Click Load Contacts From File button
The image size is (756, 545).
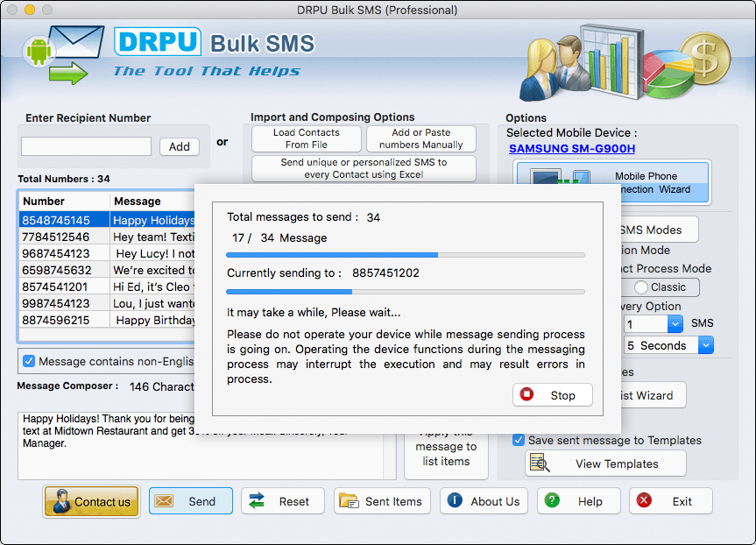point(306,138)
